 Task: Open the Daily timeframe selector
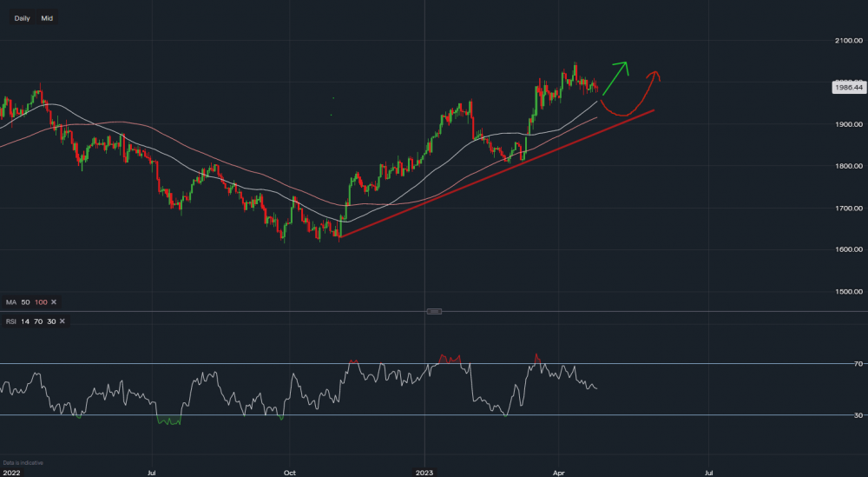(22, 17)
